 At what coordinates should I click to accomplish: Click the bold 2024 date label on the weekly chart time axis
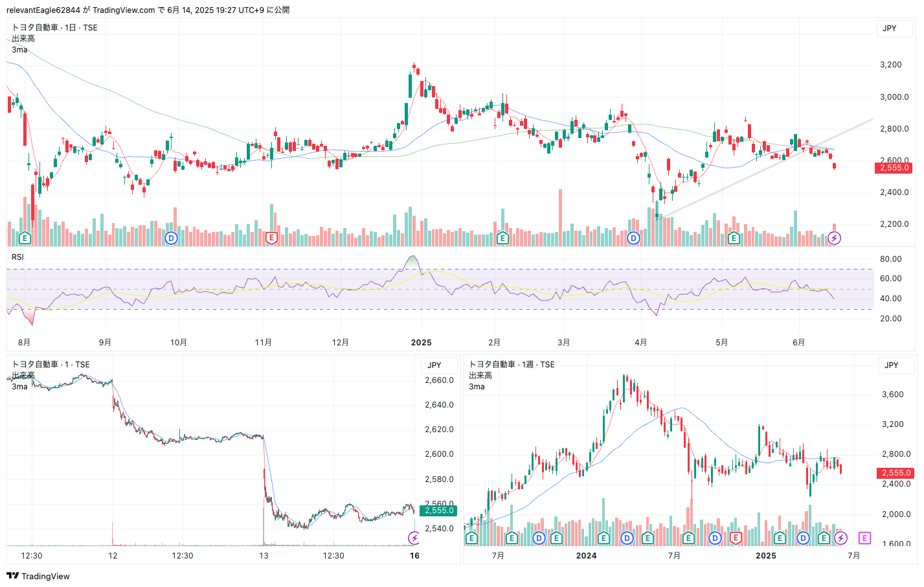[586, 555]
